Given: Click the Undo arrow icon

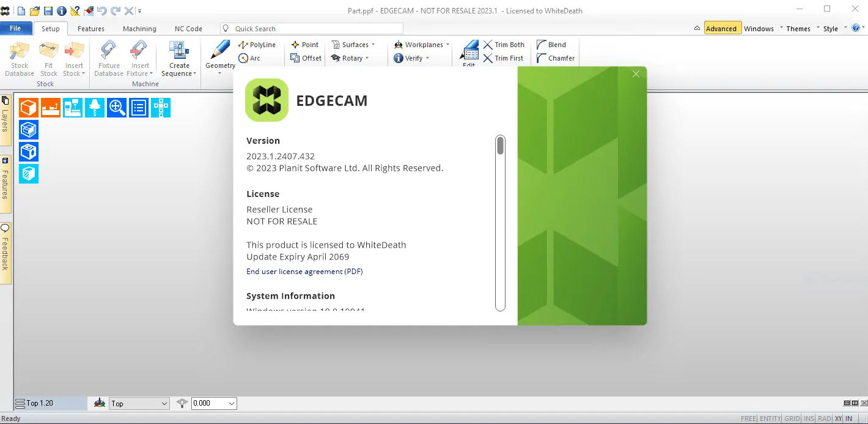Looking at the screenshot, I should point(102,10).
